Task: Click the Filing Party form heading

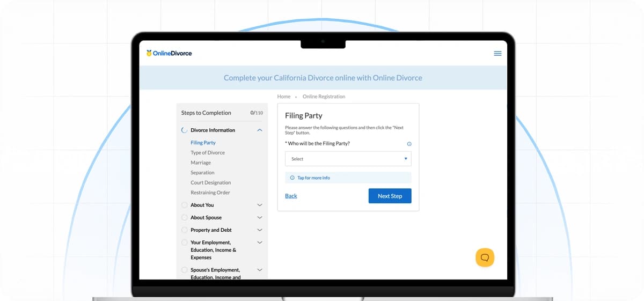Action: pyautogui.click(x=303, y=115)
